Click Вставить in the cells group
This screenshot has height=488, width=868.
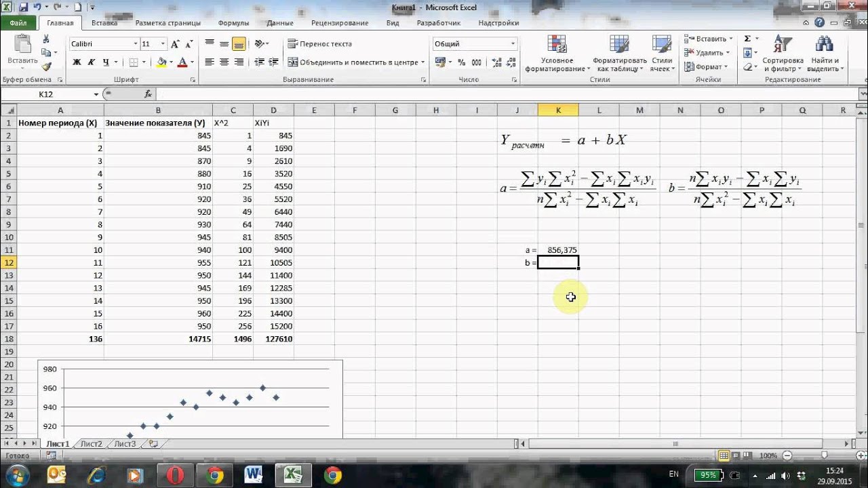(708, 39)
